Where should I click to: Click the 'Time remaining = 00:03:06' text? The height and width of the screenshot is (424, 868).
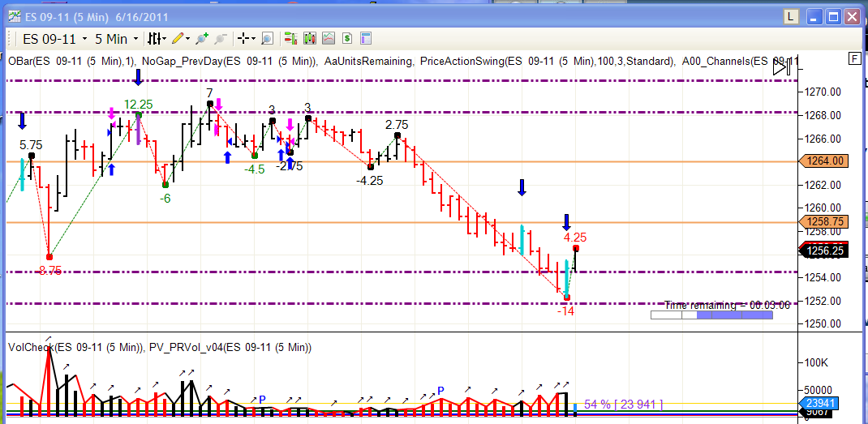727,305
